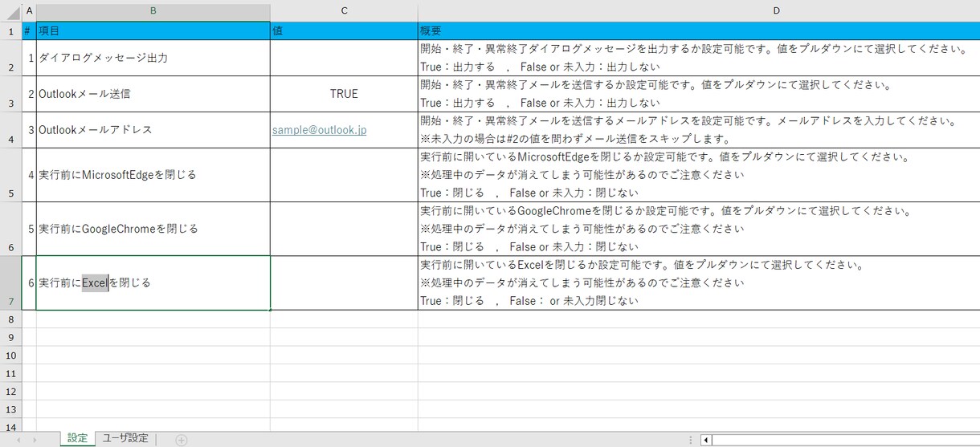Click number 1 cell in # column
Image resolution: width=980 pixels, height=447 pixels.
pos(30,58)
